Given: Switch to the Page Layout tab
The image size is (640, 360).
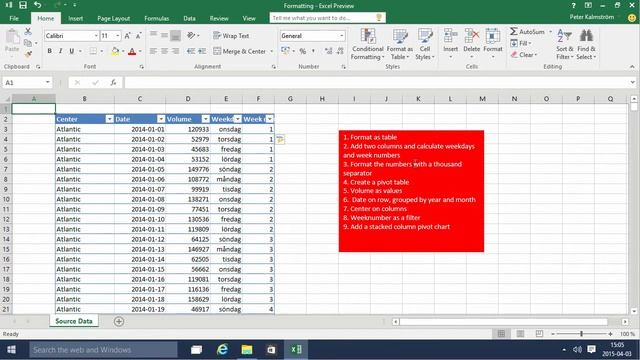Looking at the screenshot, I should pos(113,18).
